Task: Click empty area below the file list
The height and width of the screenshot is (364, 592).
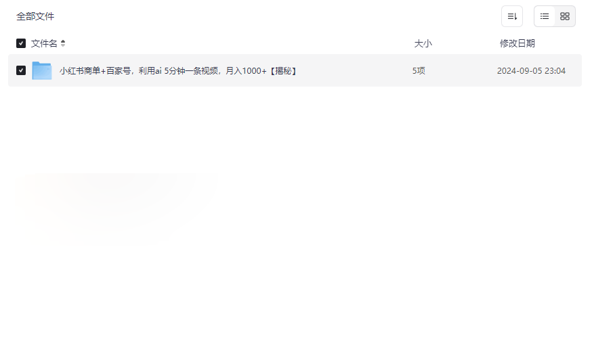Action: tap(295, 227)
